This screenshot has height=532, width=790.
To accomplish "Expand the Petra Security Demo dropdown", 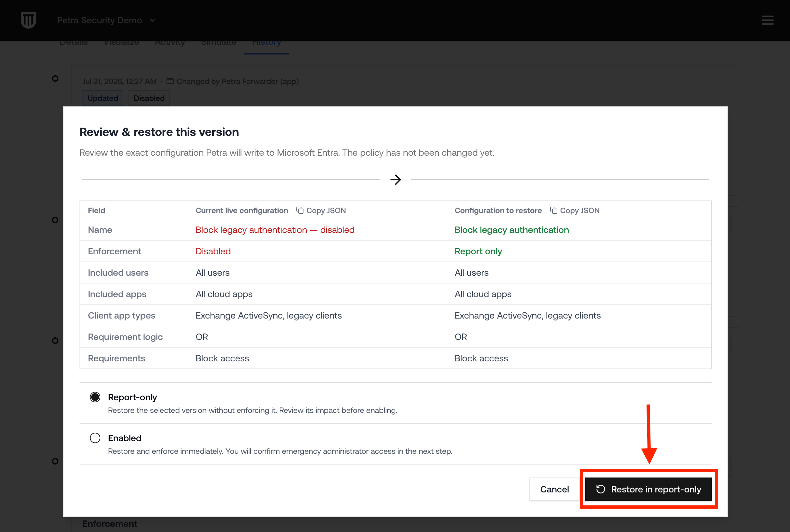I will point(106,20).
